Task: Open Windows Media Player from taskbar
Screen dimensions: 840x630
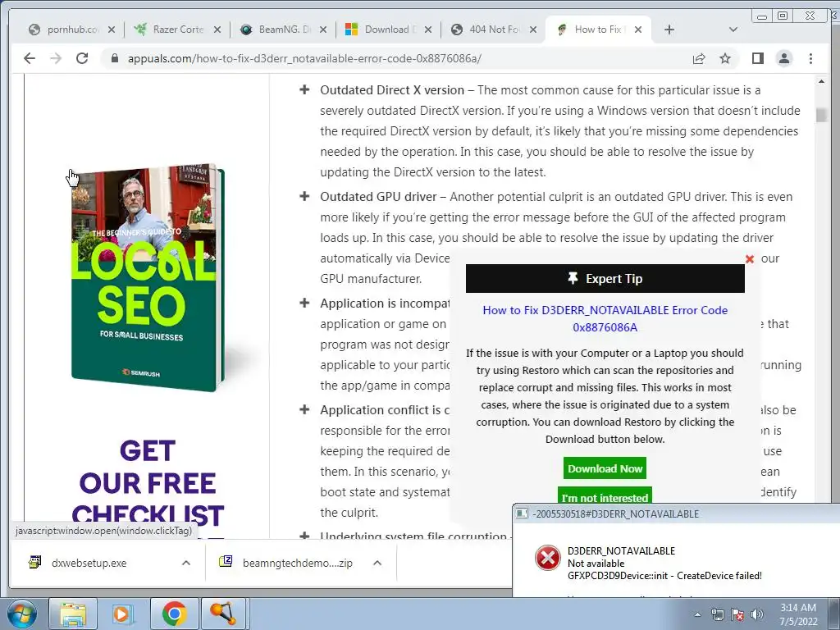Action: click(121, 614)
